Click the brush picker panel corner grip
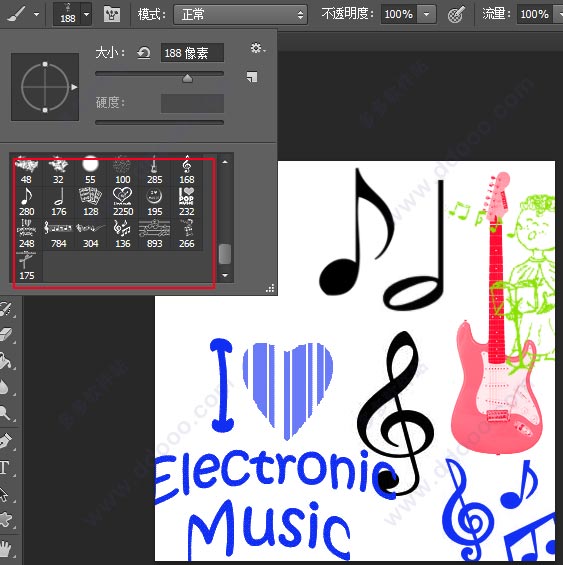The width and height of the screenshot is (563, 565). [x=270, y=288]
